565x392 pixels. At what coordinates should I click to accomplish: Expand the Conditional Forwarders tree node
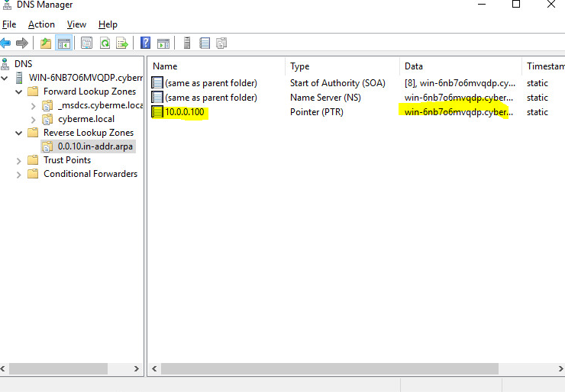19,174
